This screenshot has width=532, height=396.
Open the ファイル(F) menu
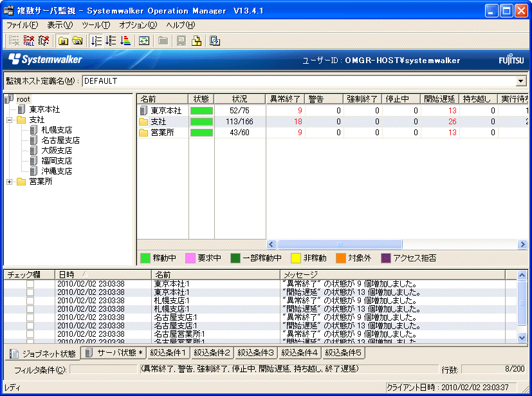click(22, 25)
